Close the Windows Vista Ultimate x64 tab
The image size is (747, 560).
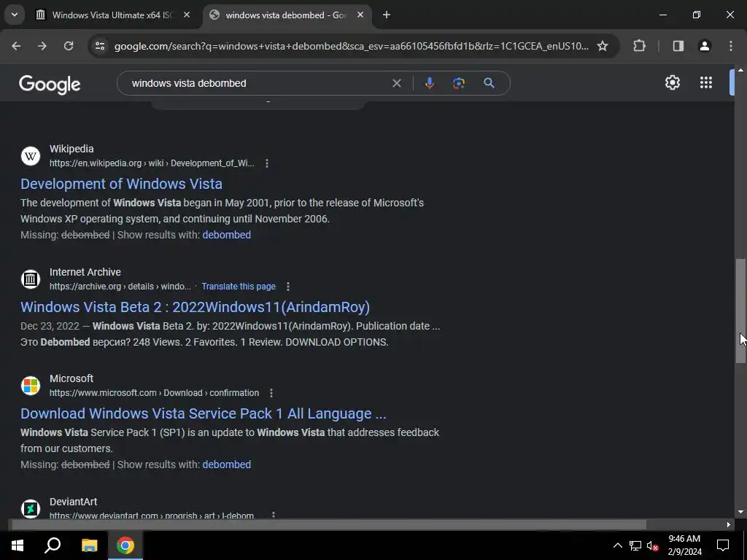click(187, 15)
